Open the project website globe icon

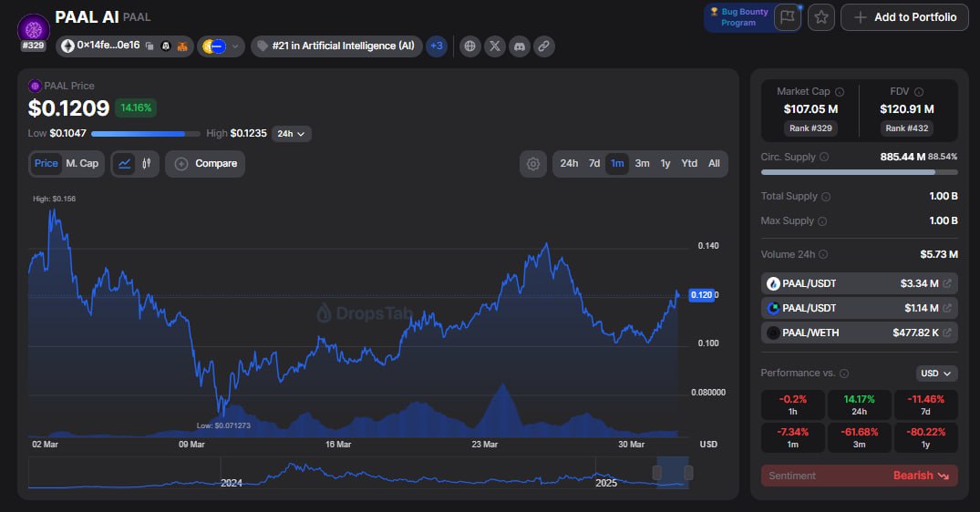[x=470, y=46]
